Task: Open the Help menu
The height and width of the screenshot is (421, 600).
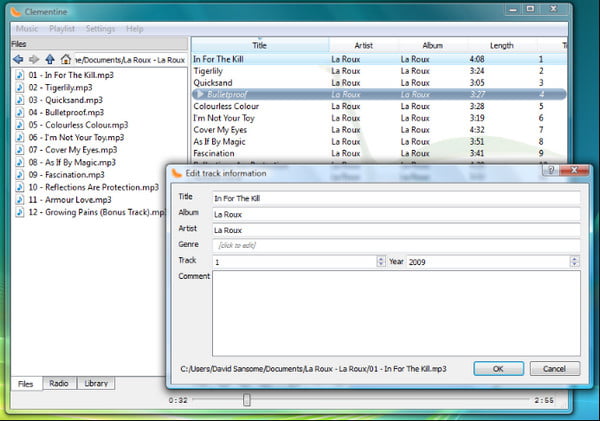Action: click(x=135, y=29)
